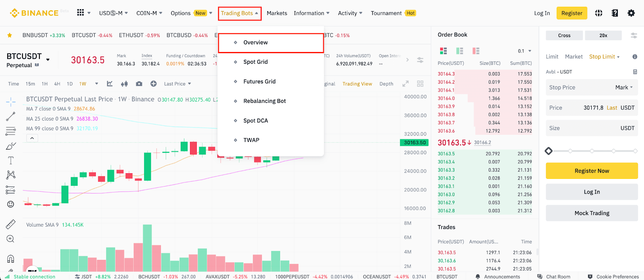Click the favorites star icon
Screen dimensions: 644x280
10,35
